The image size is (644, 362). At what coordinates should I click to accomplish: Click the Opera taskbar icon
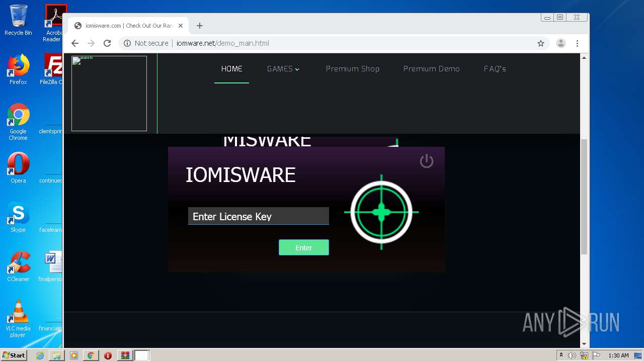pos(108,355)
